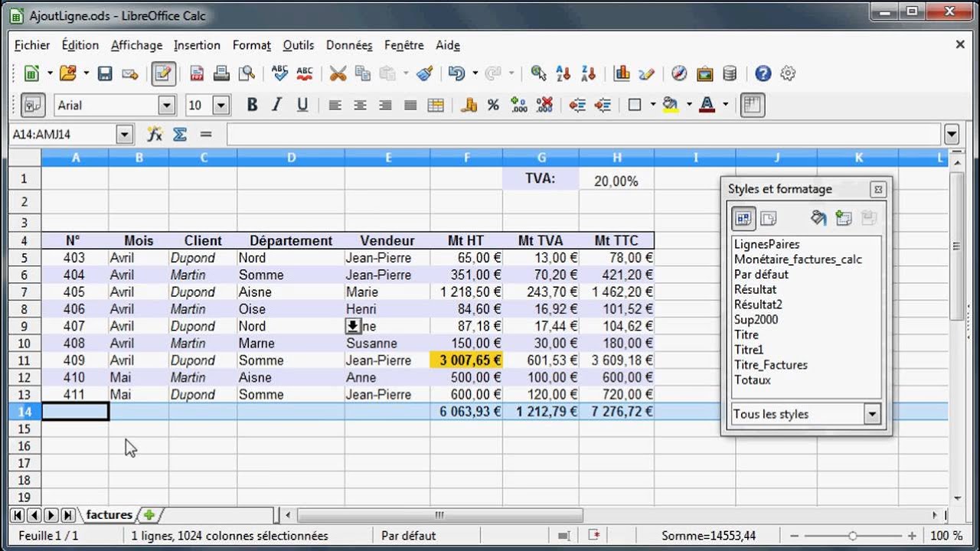Toggle Bold formatting
Image resolution: width=980 pixels, height=551 pixels.
click(252, 106)
